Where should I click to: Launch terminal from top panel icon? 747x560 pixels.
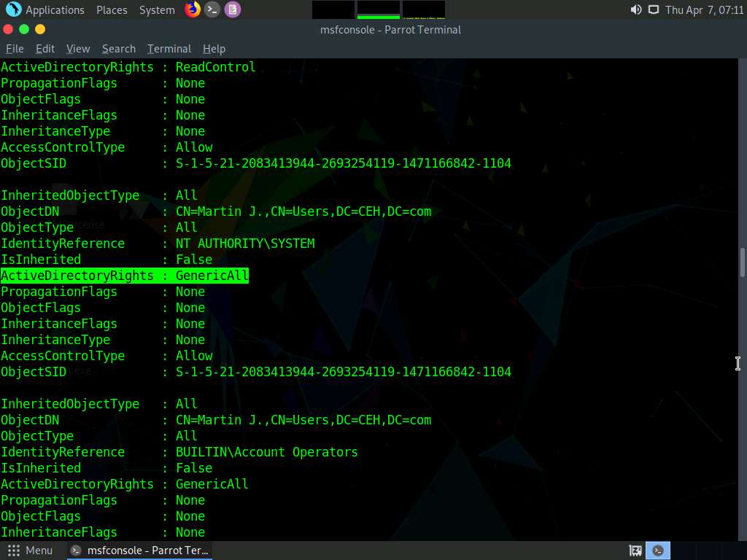212,9
